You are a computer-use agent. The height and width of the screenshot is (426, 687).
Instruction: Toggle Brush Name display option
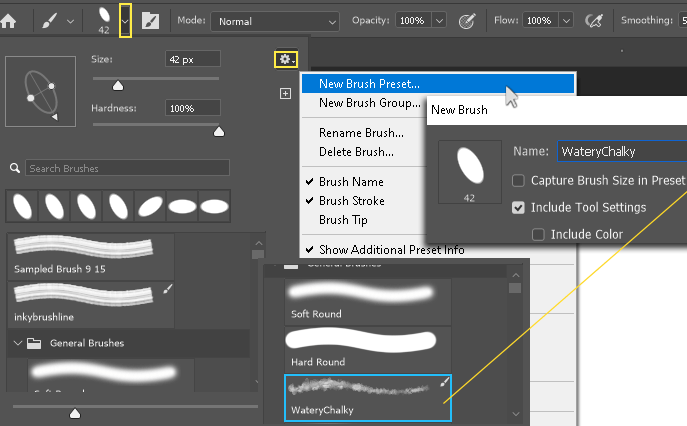[x=351, y=182]
